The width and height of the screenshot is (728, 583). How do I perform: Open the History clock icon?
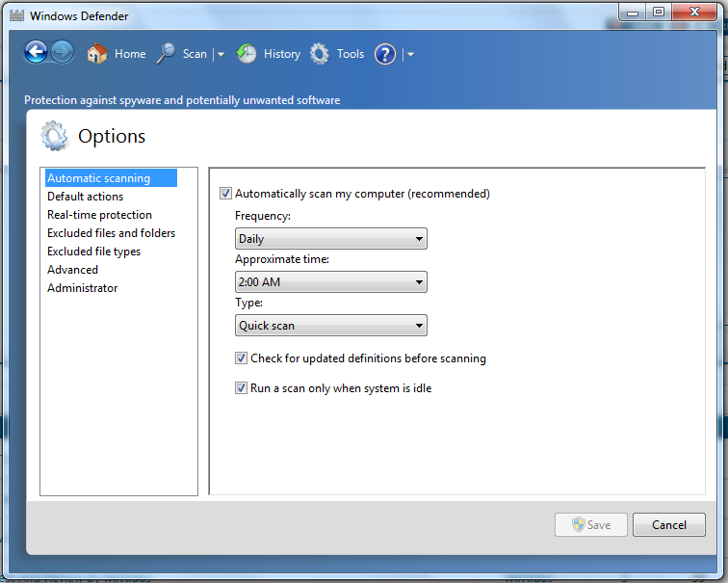(247, 54)
